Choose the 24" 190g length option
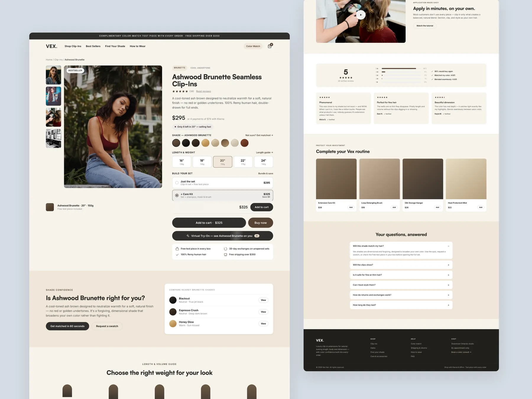The image size is (532, 399). point(264,162)
